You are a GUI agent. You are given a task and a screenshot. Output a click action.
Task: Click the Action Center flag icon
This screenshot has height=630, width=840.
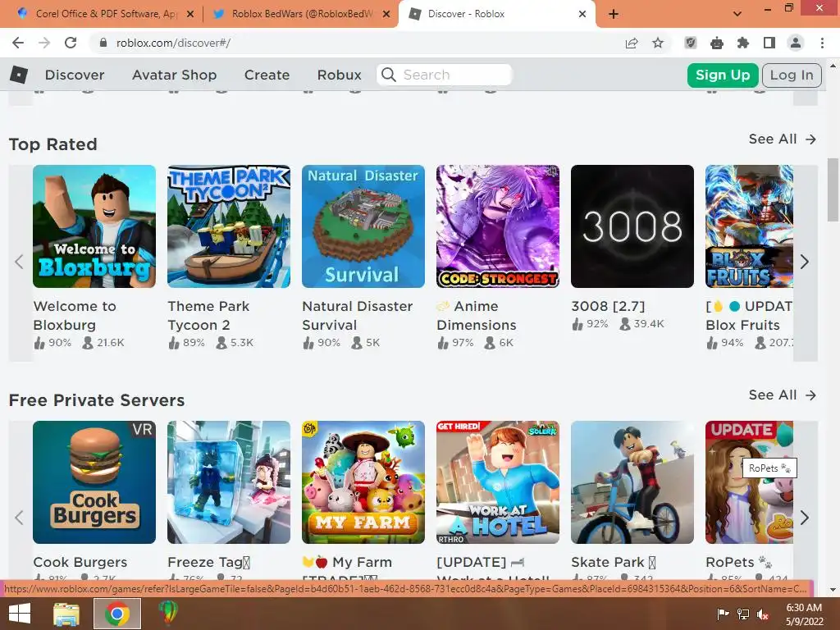click(724, 614)
